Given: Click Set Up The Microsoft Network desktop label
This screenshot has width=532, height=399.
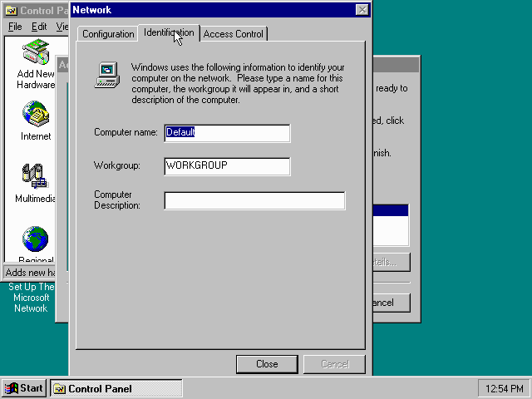Looking at the screenshot, I should (31, 298).
